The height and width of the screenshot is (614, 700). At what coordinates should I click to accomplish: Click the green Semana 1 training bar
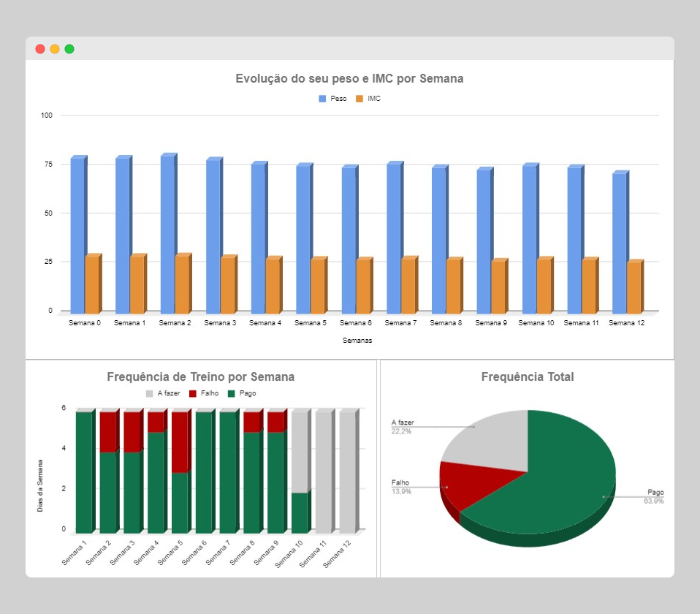pyautogui.click(x=84, y=472)
